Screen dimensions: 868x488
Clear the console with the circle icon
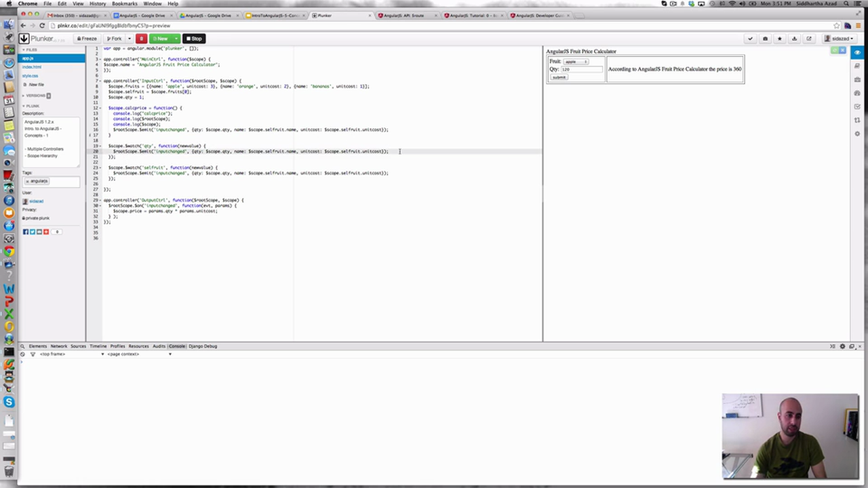point(22,354)
